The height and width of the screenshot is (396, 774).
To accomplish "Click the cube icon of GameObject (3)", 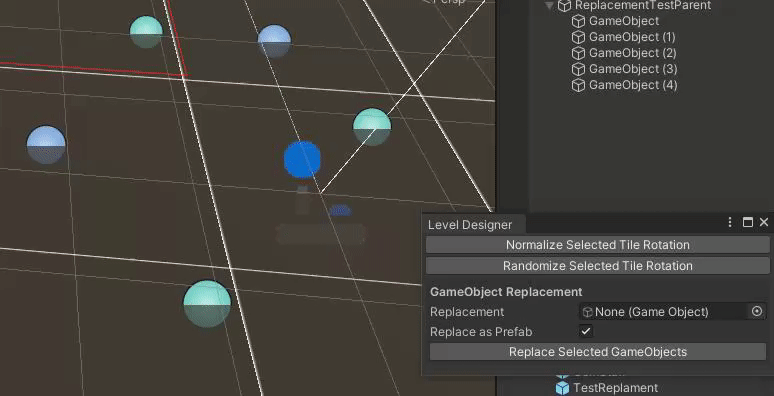I will pyautogui.click(x=578, y=69).
